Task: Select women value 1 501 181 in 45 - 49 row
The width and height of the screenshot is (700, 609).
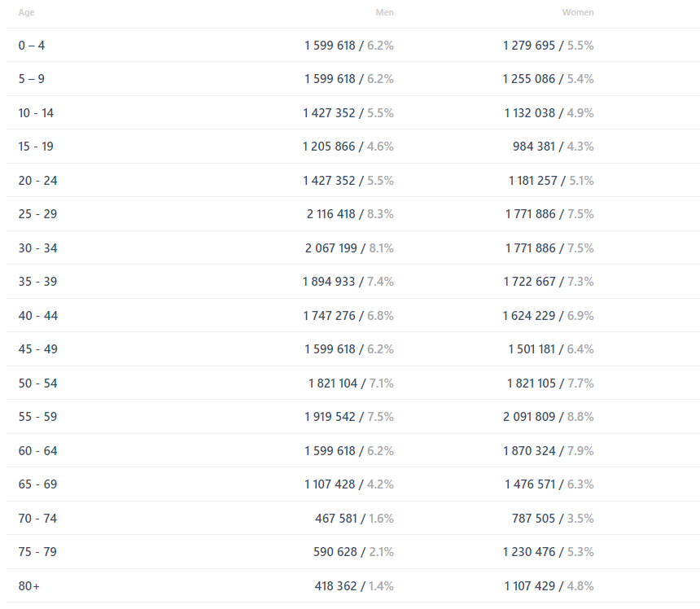Action: point(532,348)
